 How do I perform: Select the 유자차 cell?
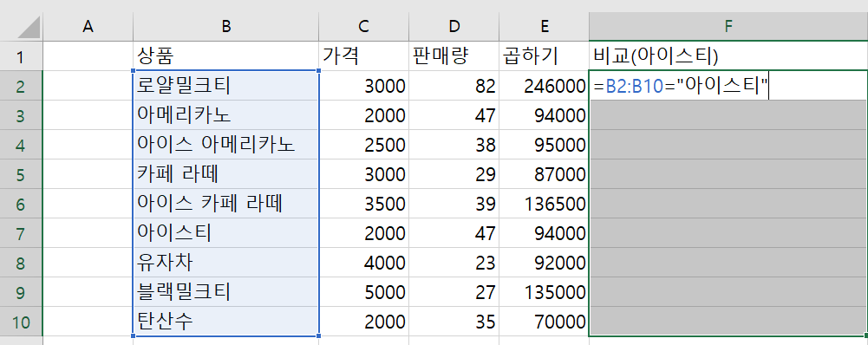[x=225, y=263]
